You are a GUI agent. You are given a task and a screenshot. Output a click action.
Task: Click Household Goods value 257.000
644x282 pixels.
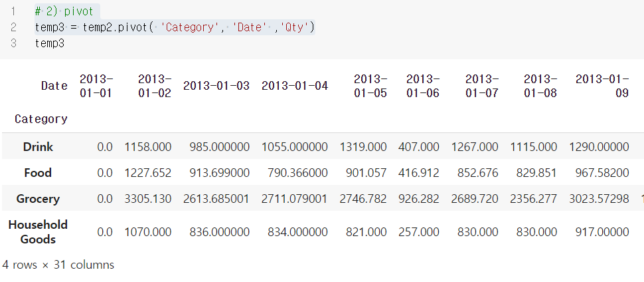click(418, 232)
